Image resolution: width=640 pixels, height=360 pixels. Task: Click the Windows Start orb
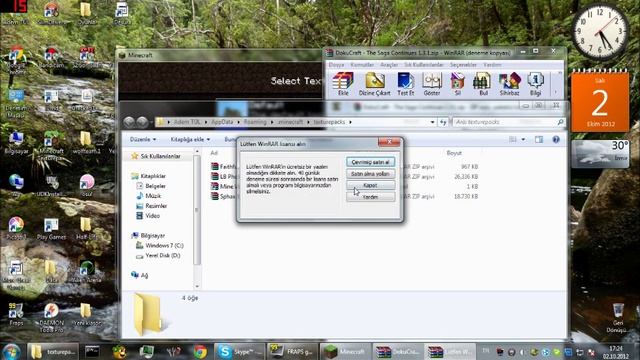click(x=11, y=351)
